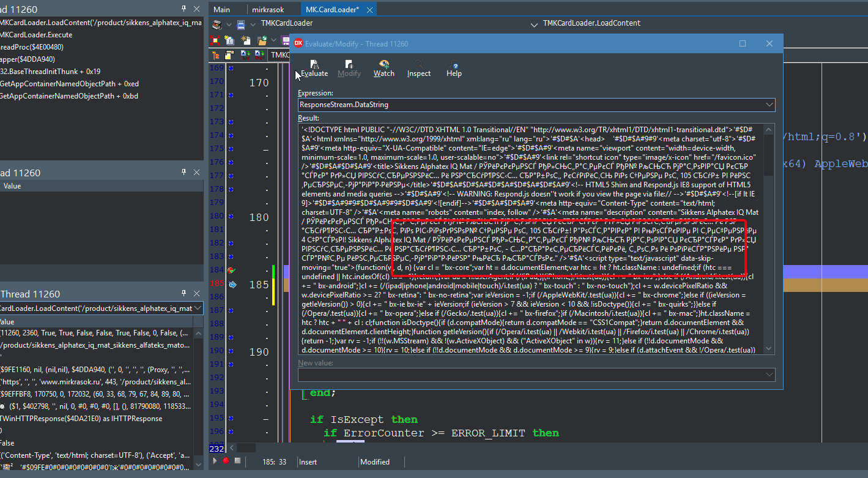
Task: Collapse the code fold marker near line 175
Action: [265, 149]
